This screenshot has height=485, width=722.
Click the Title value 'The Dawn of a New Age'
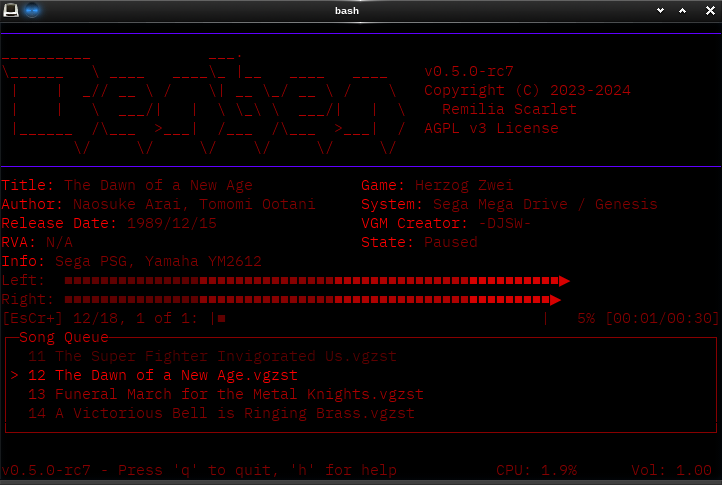(x=158, y=185)
